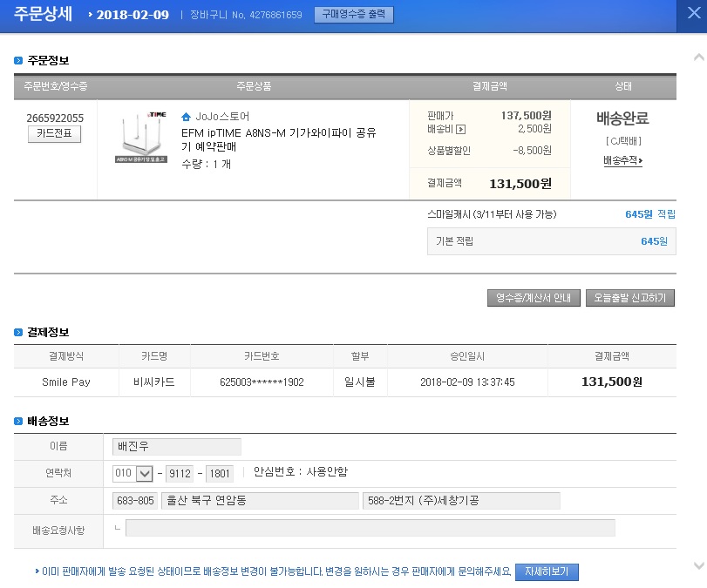The height and width of the screenshot is (588, 707).
Task: Click the phone field showing 1801
Action: pos(220,474)
